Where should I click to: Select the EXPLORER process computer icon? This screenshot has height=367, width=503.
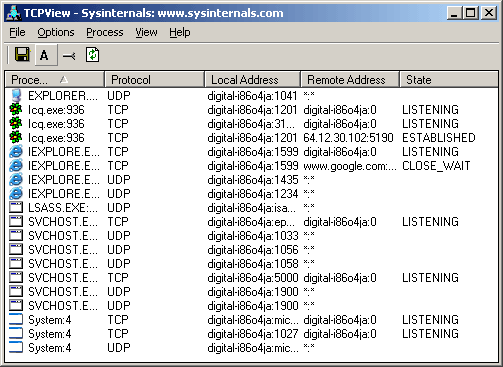tap(15, 96)
